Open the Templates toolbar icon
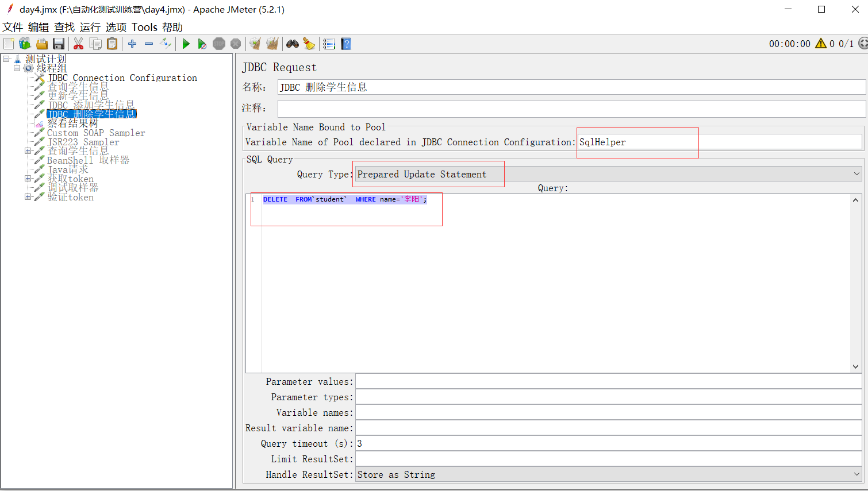The height and width of the screenshot is (491, 868). [x=25, y=44]
